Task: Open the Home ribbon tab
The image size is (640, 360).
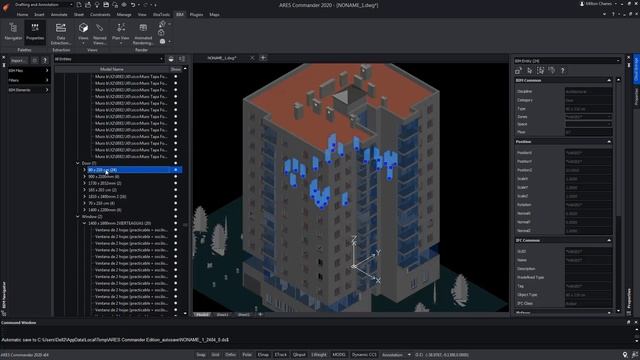Action: (22, 15)
